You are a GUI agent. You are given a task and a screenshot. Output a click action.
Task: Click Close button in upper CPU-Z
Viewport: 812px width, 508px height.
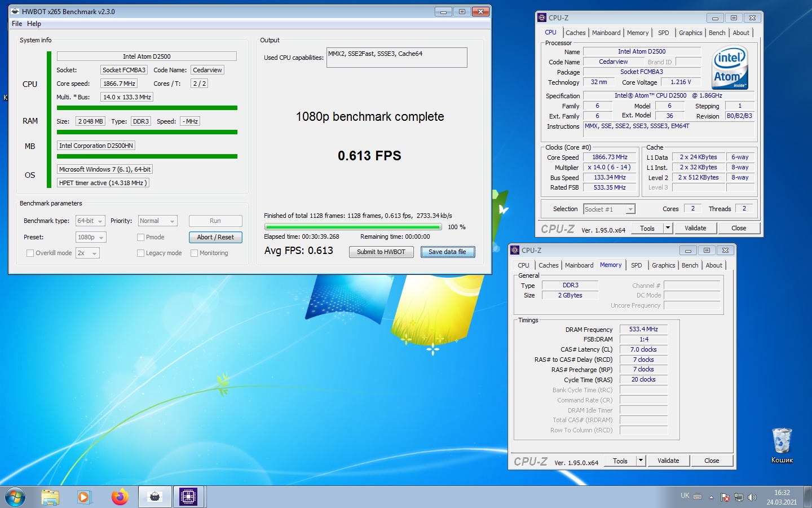(x=739, y=228)
